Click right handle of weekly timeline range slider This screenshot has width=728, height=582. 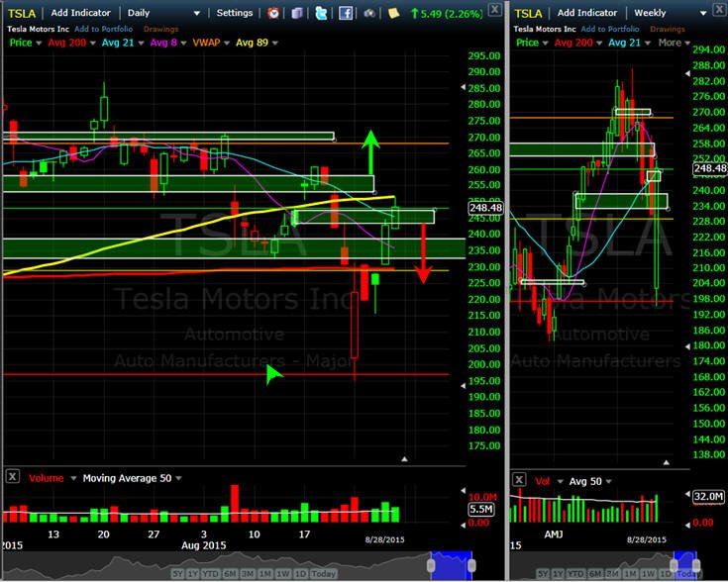click(x=696, y=565)
